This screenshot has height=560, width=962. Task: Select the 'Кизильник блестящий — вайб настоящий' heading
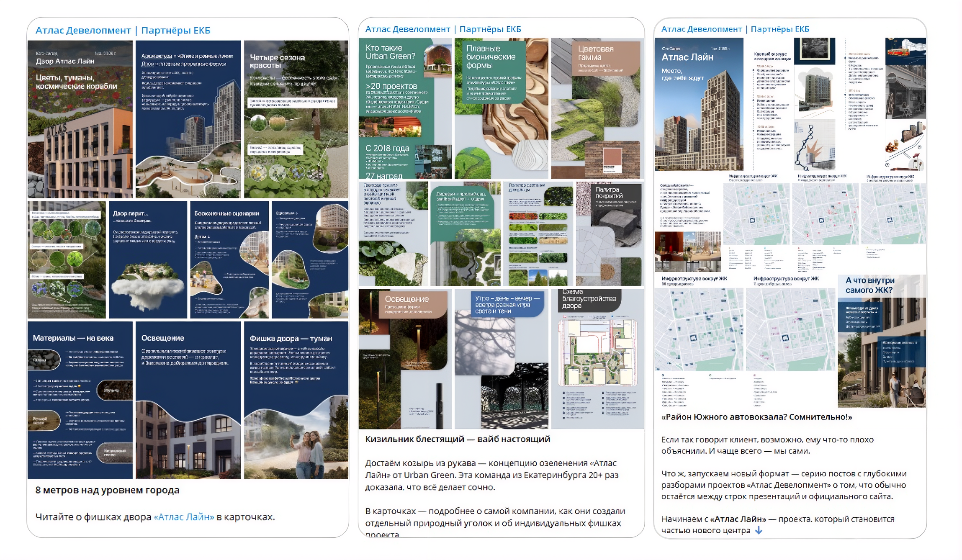click(x=458, y=439)
